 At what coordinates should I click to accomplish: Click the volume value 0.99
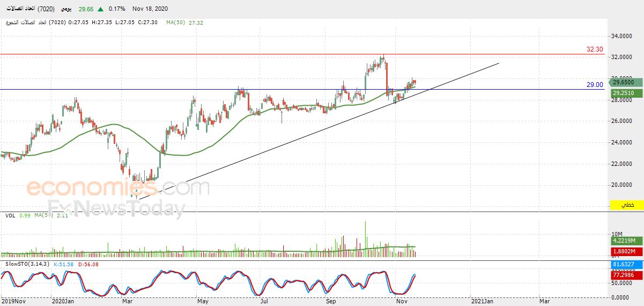click(x=25, y=215)
